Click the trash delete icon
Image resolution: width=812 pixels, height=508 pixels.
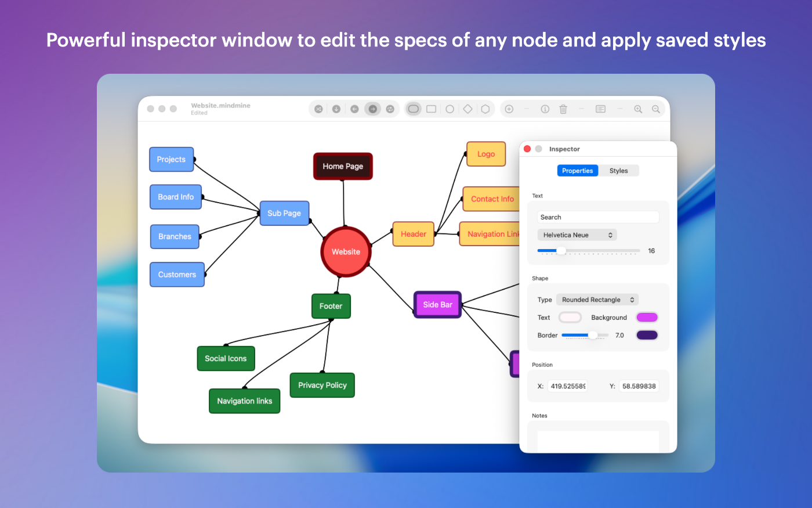(563, 109)
